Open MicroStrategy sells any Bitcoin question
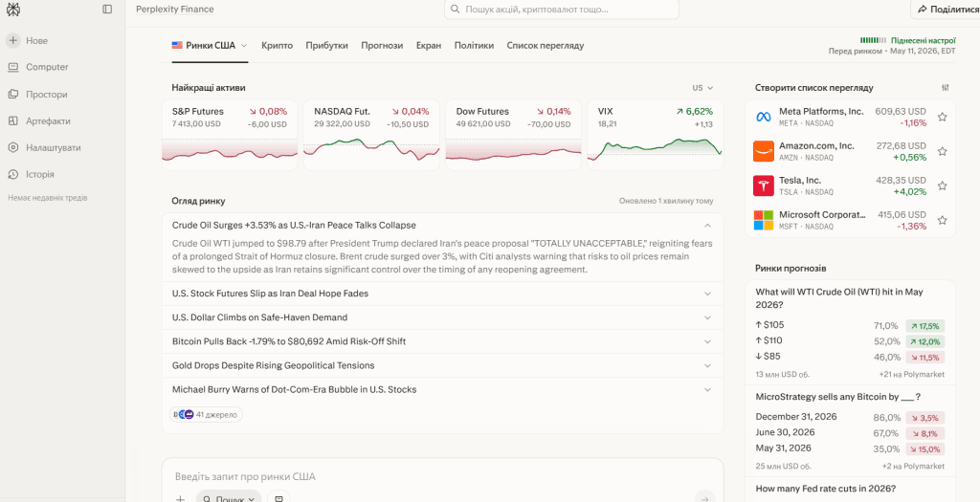 pyautogui.click(x=838, y=397)
